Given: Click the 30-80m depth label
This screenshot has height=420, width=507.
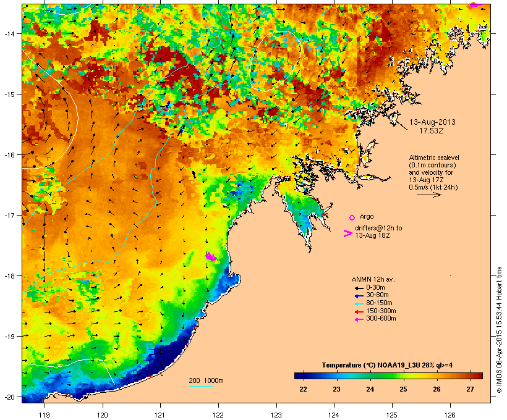Looking at the screenshot, I should (377, 295).
